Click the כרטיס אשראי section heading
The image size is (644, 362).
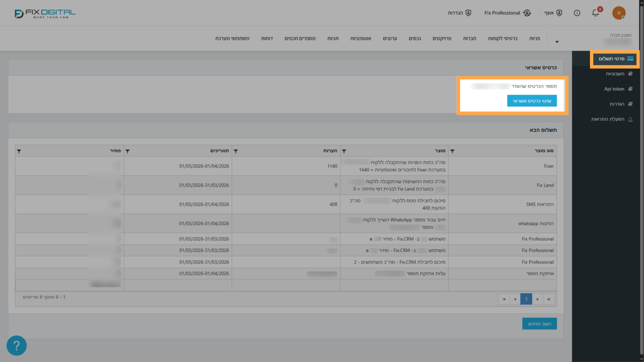[541, 67]
